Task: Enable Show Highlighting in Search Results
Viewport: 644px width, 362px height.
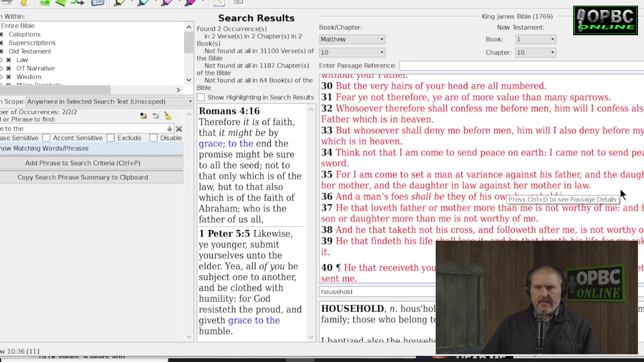Action: [x=201, y=98]
